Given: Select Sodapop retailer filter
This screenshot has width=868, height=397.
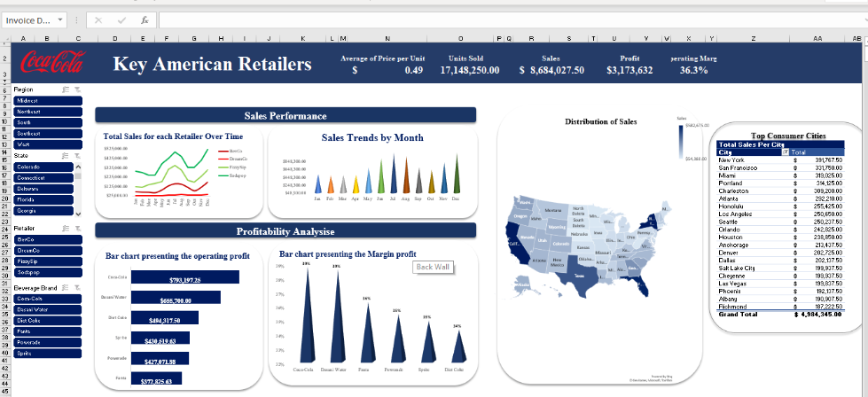Looking at the screenshot, I should click(48, 273).
